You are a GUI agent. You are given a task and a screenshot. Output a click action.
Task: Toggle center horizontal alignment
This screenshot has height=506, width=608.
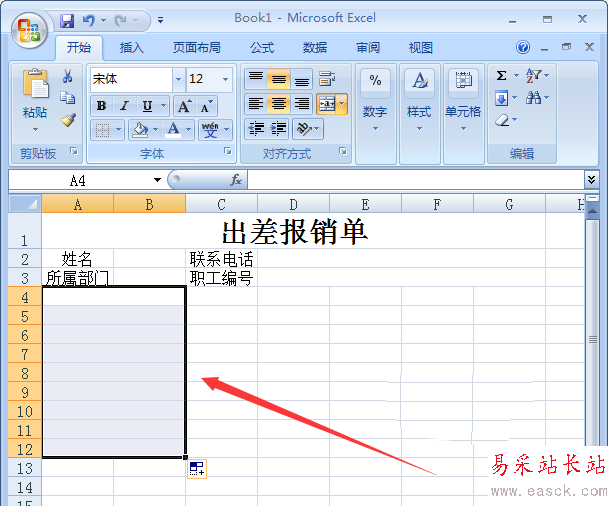[x=278, y=104]
